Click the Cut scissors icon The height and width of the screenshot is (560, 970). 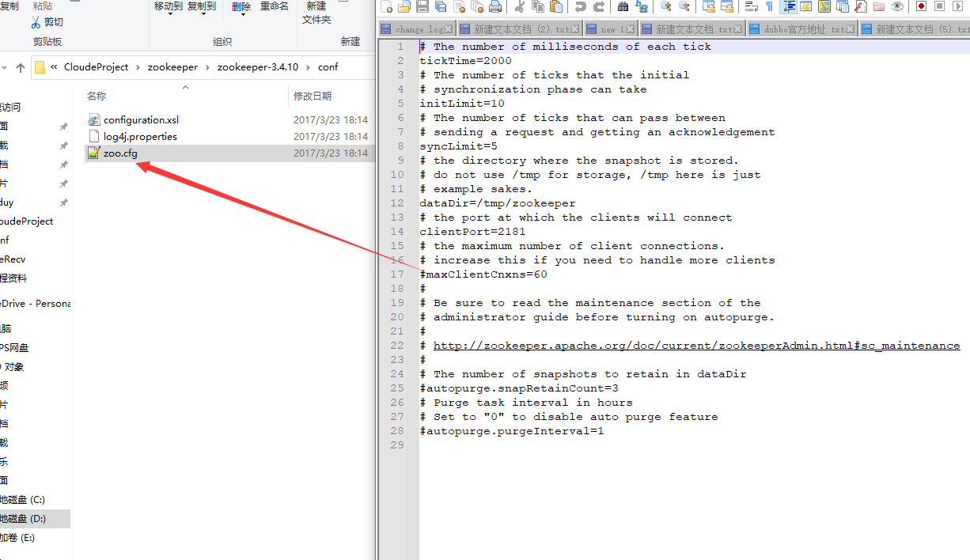pyautogui.click(x=517, y=6)
